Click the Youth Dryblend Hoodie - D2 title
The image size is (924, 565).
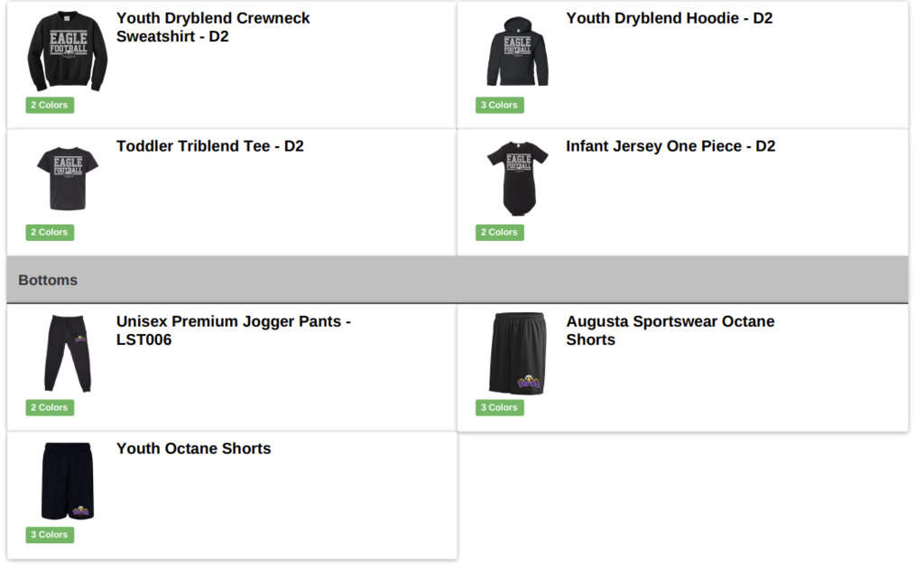pos(670,18)
